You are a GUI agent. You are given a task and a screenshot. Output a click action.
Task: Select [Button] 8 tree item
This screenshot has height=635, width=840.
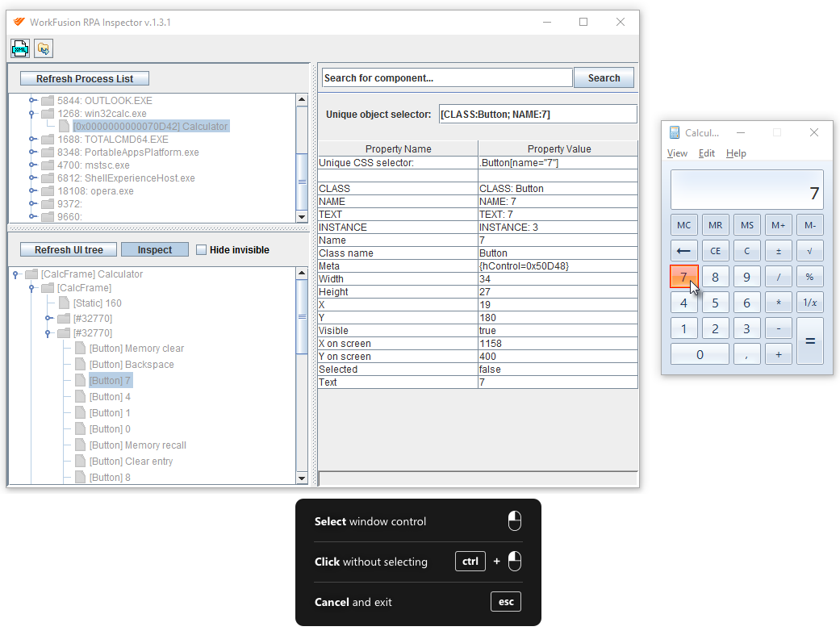[x=110, y=477]
